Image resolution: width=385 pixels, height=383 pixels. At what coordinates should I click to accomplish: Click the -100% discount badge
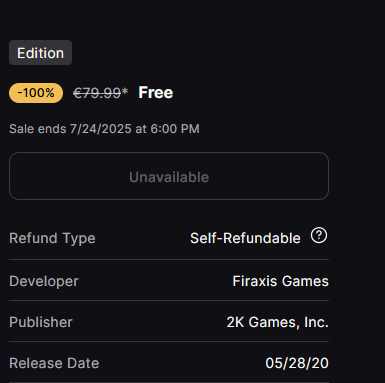tap(36, 93)
